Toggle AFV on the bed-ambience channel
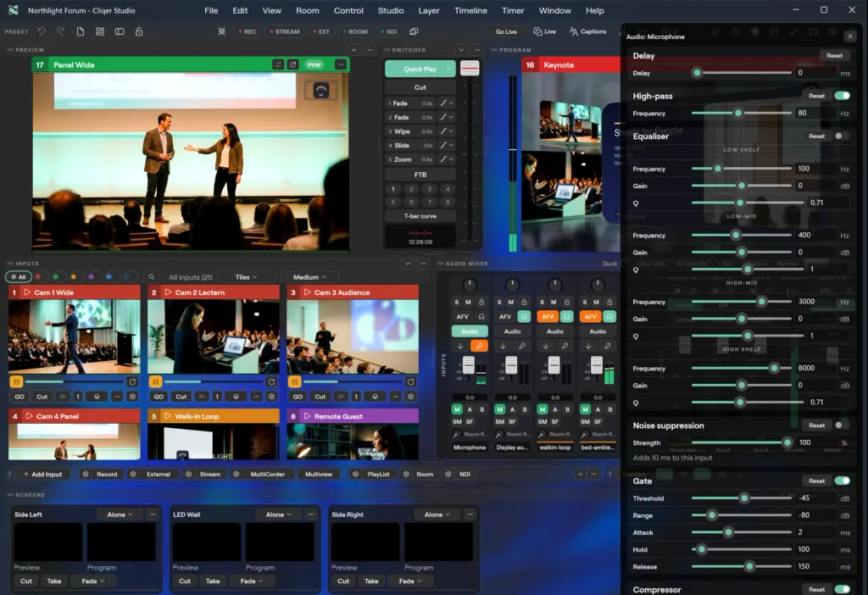Image resolution: width=868 pixels, height=595 pixels. pos(590,316)
